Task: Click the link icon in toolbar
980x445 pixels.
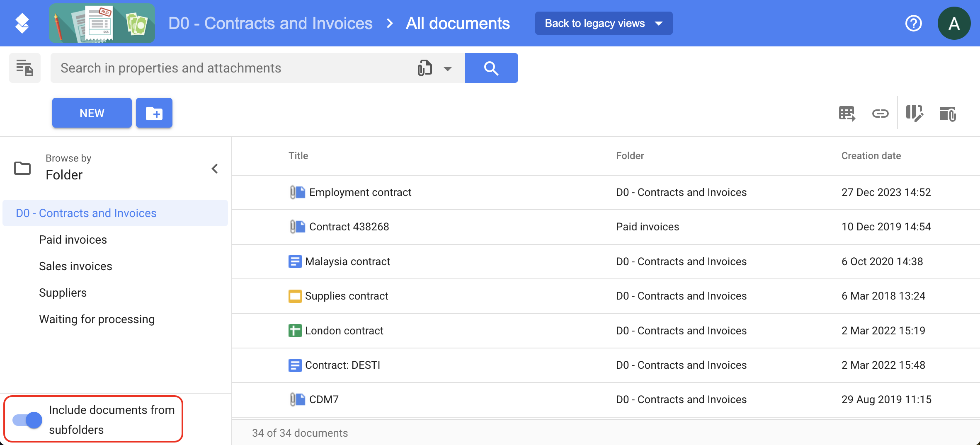Action: 880,113
